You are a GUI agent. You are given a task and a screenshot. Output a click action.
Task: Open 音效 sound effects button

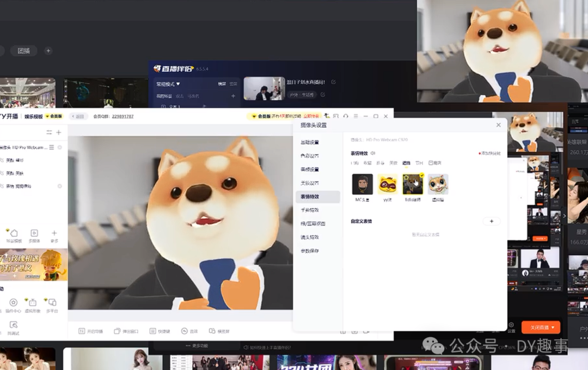click(189, 331)
